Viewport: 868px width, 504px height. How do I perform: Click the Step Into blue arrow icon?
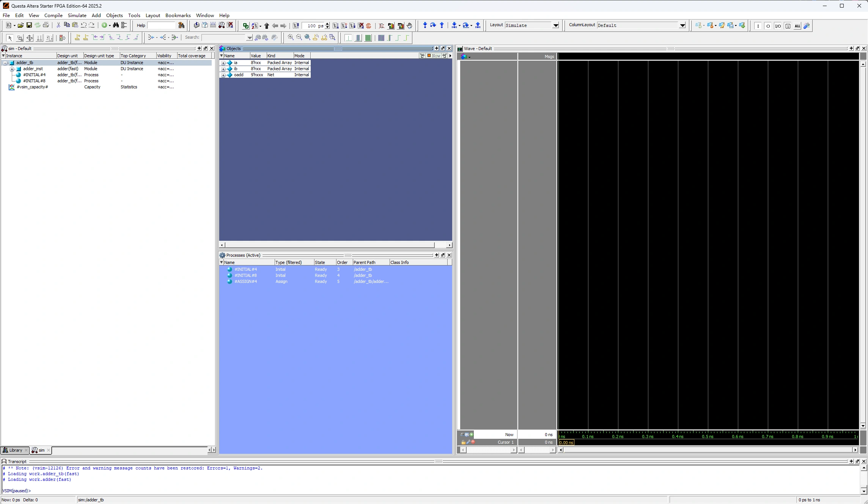click(425, 25)
